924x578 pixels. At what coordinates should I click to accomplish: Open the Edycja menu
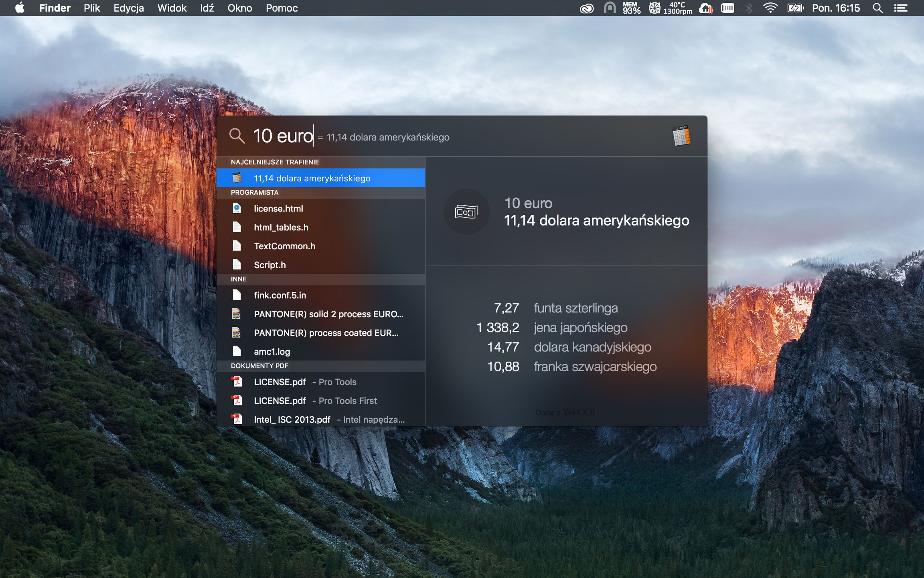(128, 8)
